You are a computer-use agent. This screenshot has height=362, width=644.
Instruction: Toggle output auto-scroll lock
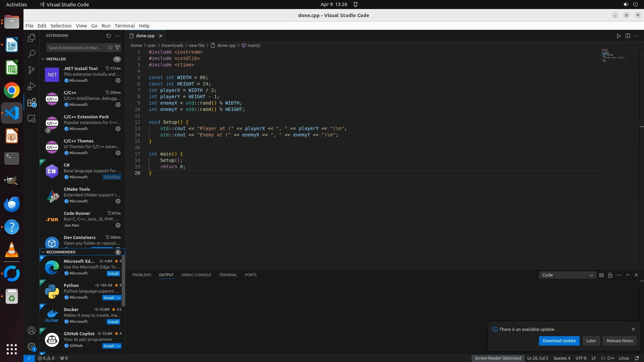[x=610, y=275]
